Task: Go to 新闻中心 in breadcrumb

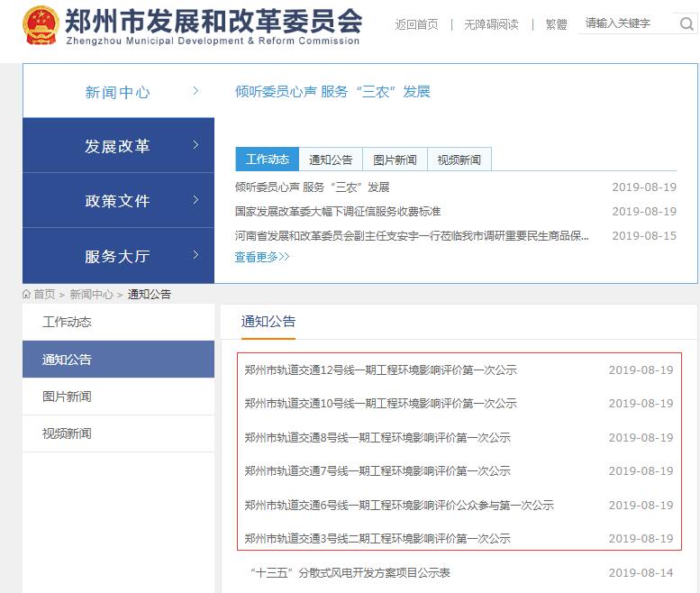Action: pos(91,295)
